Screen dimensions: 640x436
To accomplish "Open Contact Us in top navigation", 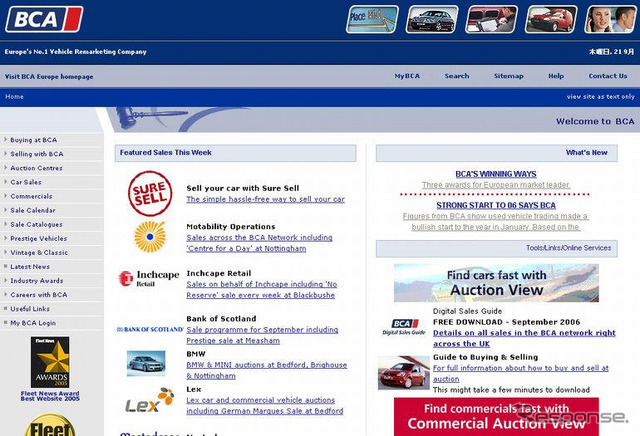I will pyautogui.click(x=608, y=76).
